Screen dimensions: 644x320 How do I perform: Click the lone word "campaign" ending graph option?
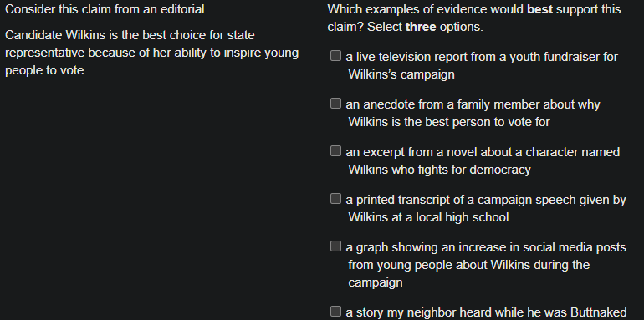(x=376, y=283)
